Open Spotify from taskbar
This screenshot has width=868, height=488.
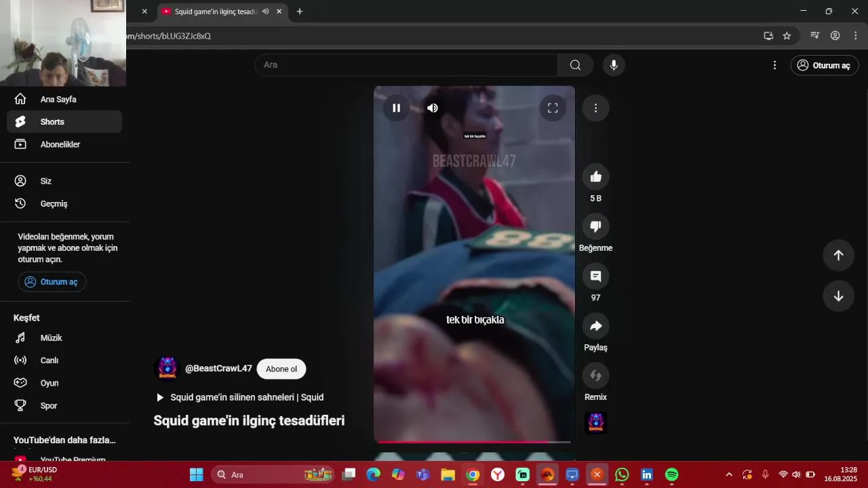pyautogui.click(x=671, y=474)
